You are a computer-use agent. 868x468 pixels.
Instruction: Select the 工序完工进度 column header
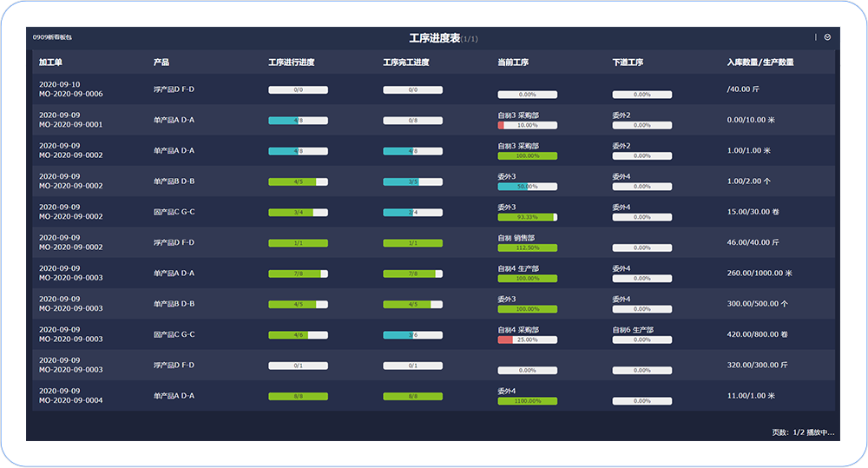[x=405, y=62]
